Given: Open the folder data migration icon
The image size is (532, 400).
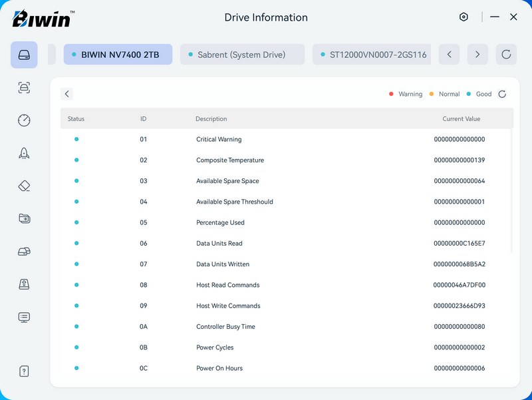Looking at the screenshot, I should coord(24,218).
